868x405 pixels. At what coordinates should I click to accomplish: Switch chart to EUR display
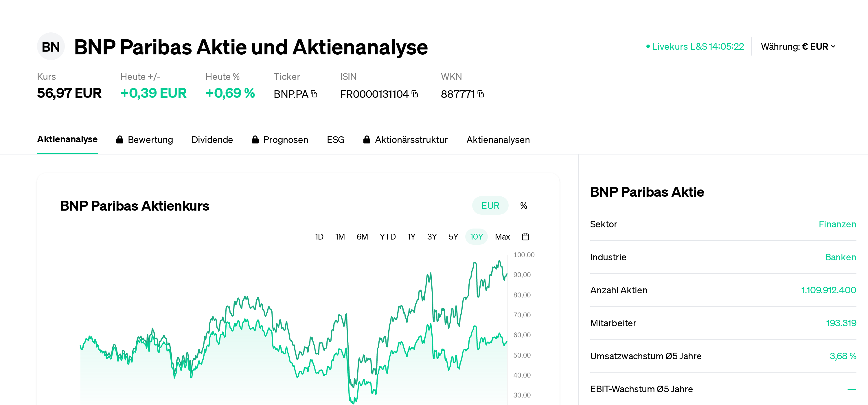click(490, 205)
